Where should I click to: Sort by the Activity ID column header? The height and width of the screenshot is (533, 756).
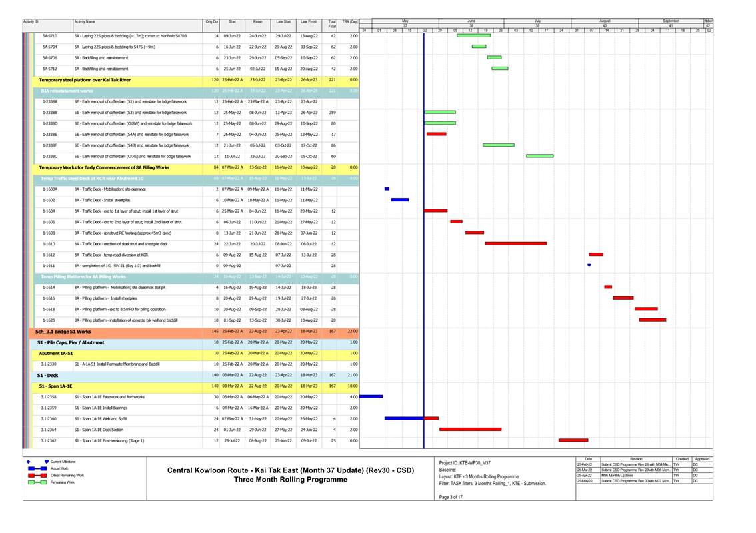point(31,22)
